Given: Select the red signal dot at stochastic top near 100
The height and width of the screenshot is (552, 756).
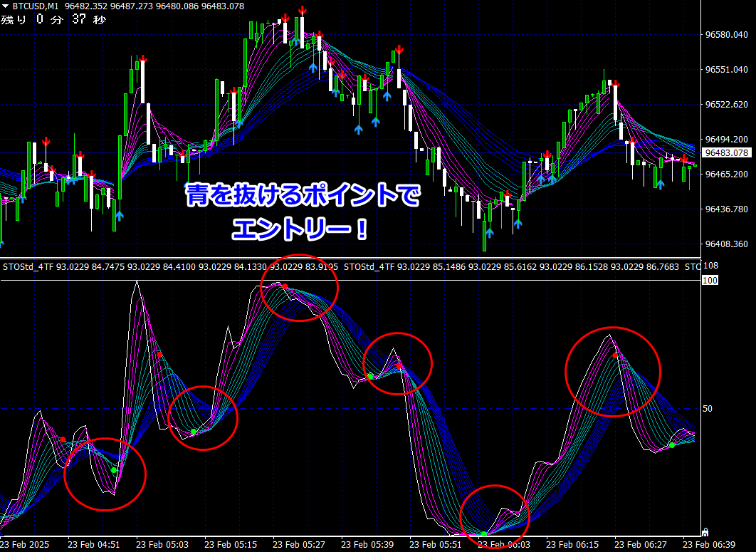Looking at the screenshot, I should coord(285,286).
